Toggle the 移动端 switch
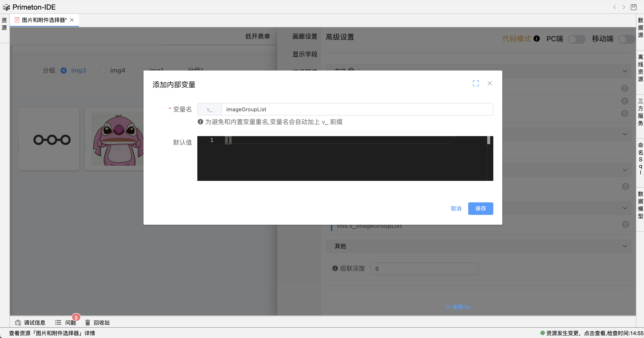 point(627,39)
